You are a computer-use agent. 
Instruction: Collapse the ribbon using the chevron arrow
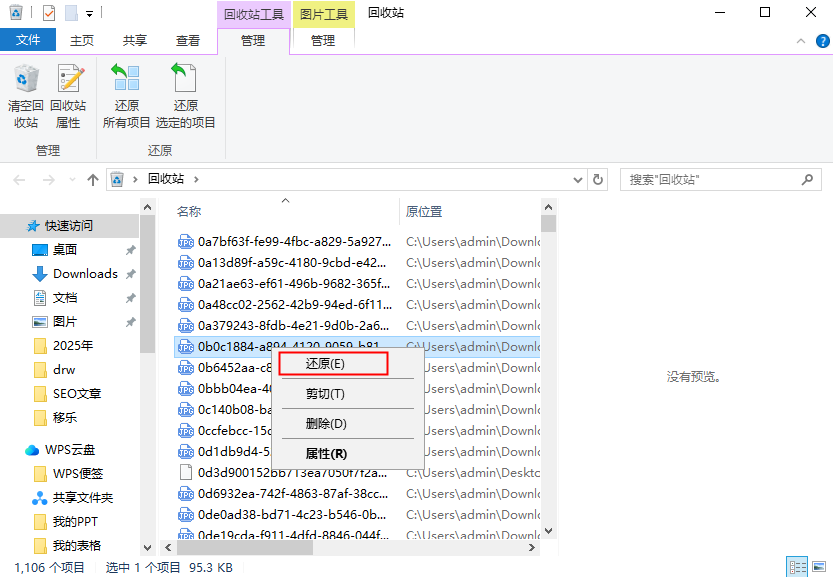tap(800, 41)
